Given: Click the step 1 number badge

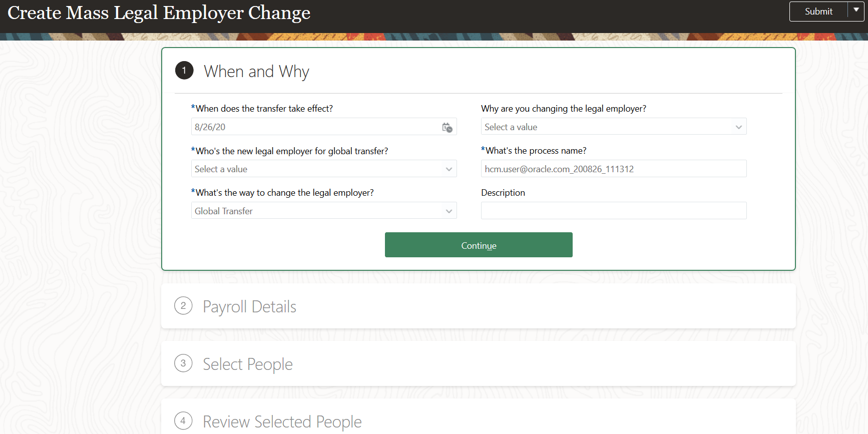Looking at the screenshot, I should pyautogui.click(x=184, y=71).
